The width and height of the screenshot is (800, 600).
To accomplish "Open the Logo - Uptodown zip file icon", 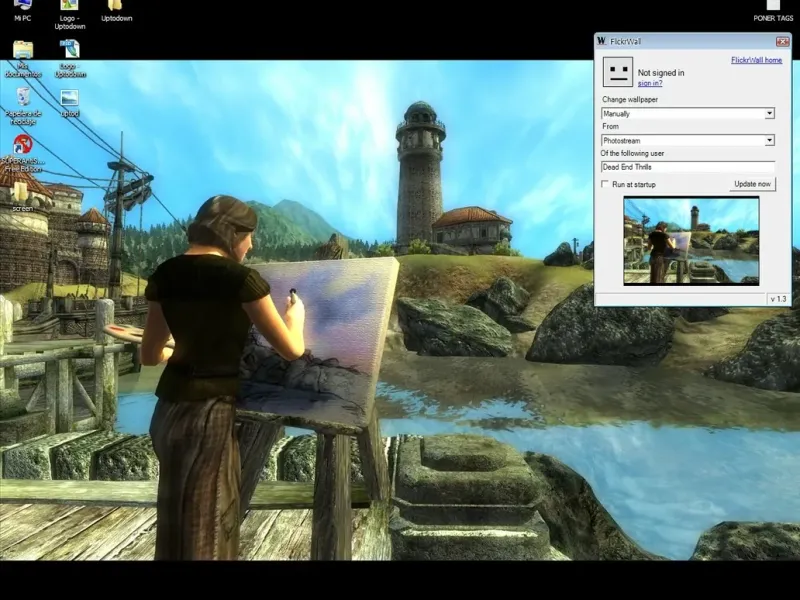I will pos(70,59).
